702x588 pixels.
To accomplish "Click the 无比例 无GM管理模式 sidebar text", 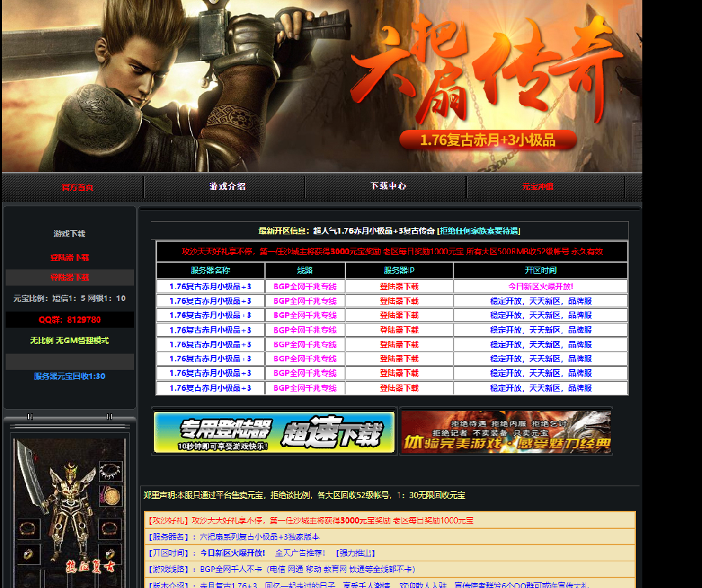I will 69,340.
